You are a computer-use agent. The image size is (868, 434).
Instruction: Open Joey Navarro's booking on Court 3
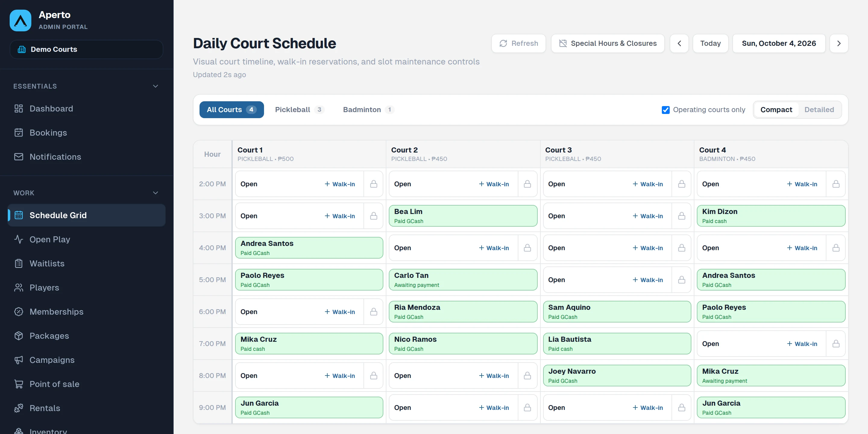(617, 375)
